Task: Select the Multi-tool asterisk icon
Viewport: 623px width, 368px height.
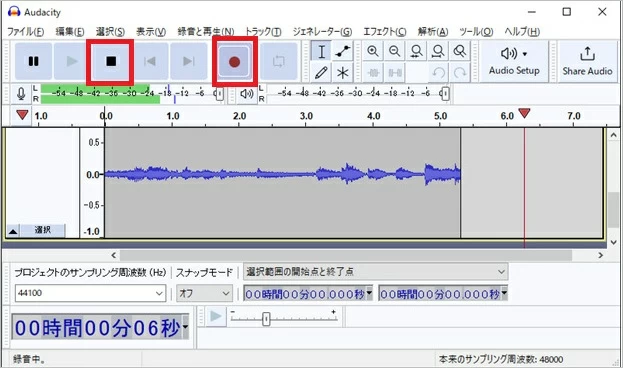Action: pos(342,72)
